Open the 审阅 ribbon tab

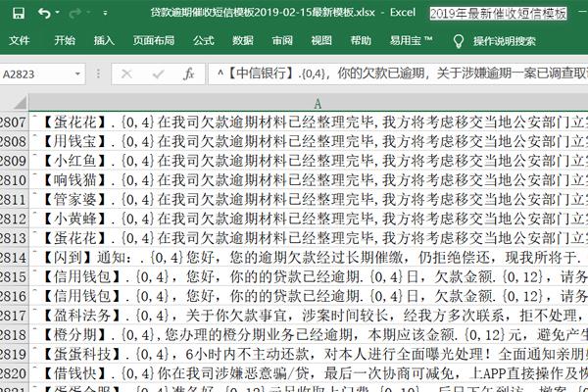point(282,40)
